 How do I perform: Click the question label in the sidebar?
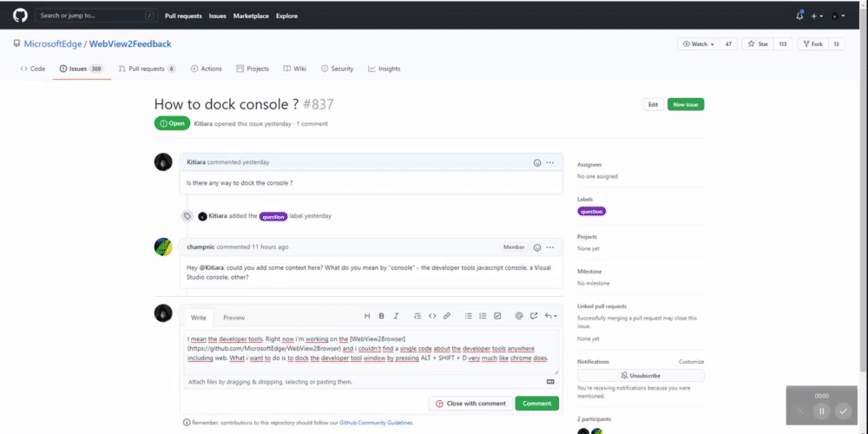[x=592, y=211]
